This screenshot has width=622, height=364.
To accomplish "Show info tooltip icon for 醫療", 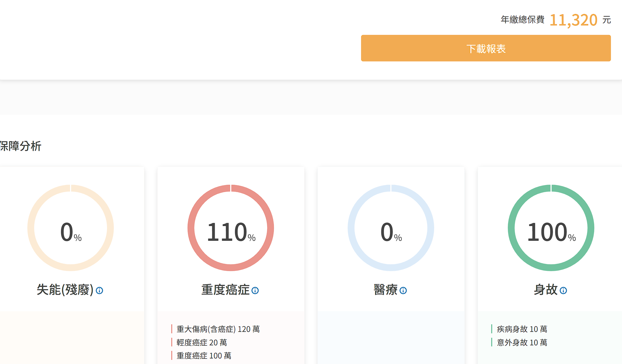I will point(403,291).
